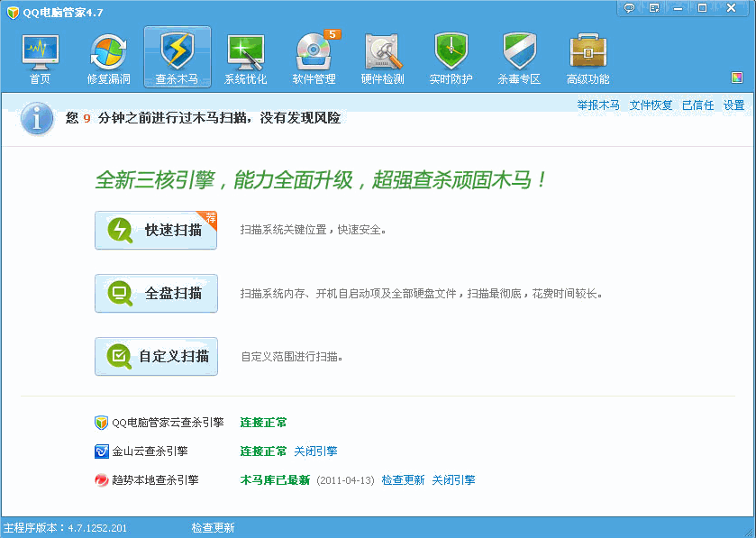Open the 文件恢复 file recovery link

[651, 105]
